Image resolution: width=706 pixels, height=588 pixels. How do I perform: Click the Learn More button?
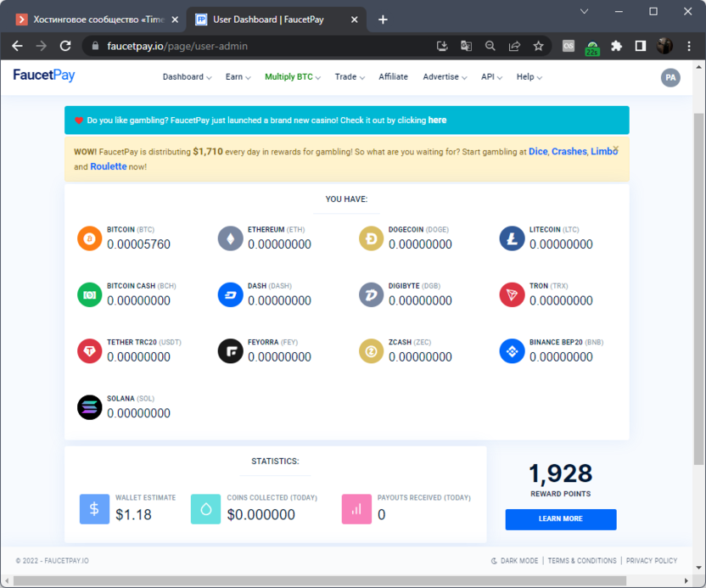click(x=560, y=519)
